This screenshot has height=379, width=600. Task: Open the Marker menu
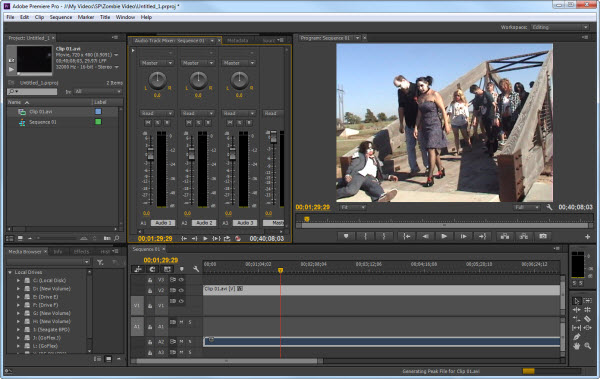click(x=86, y=17)
